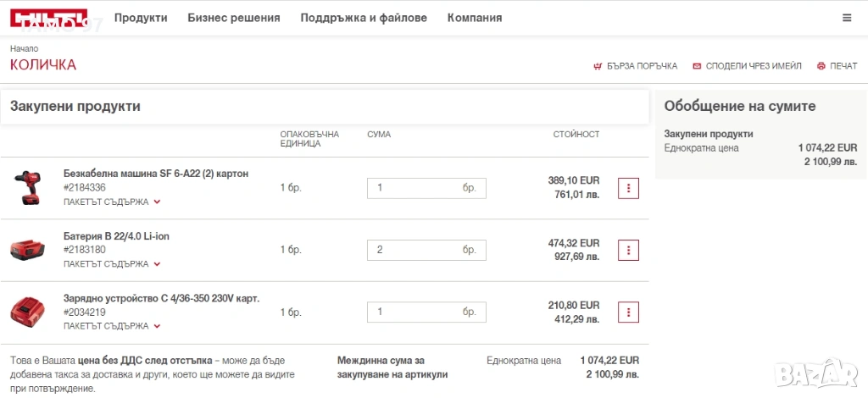Open the hamburger menu icon
Image resolution: width=868 pixels, height=398 pixels.
point(847,18)
